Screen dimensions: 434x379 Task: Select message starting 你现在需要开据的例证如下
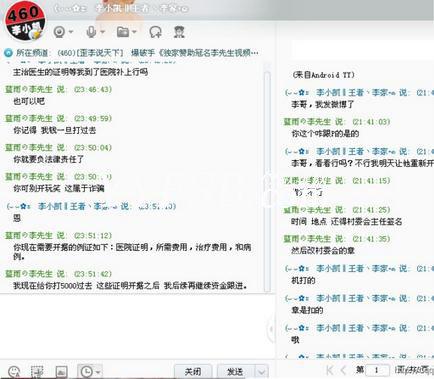click(x=132, y=252)
